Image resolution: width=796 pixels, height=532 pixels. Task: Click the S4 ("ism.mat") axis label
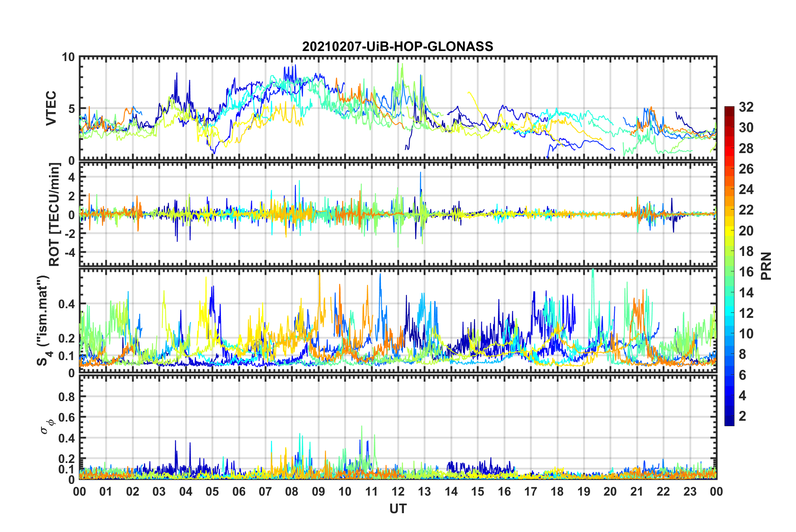pos(44,320)
